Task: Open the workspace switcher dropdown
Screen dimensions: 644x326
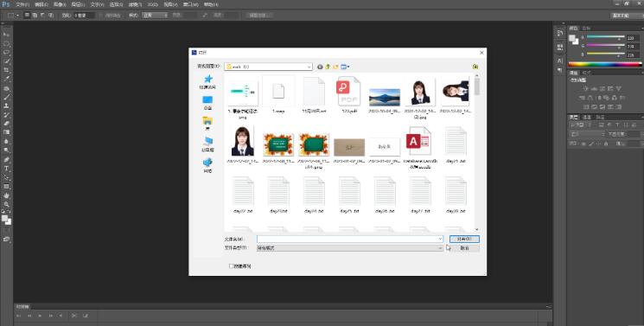Action: pyautogui.click(x=627, y=16)
